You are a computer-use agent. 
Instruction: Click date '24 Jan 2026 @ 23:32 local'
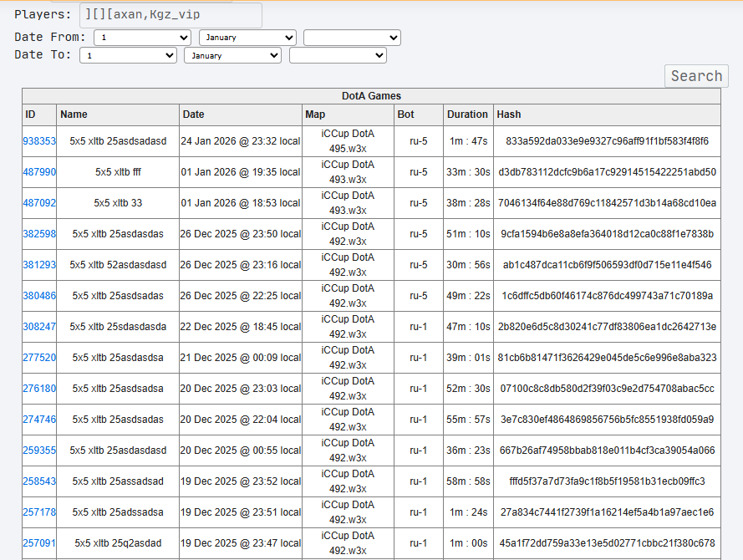(241, 141)
